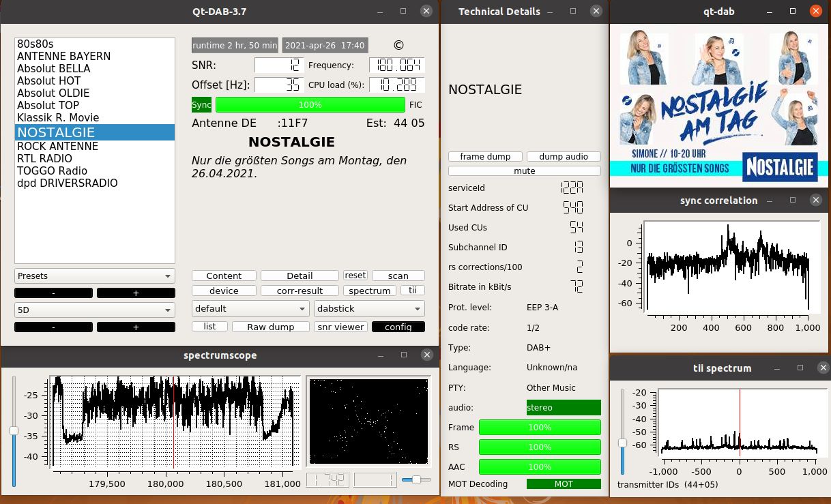The height and width of the screenshot is (504, 831).
Task: Click plus button below Presets
Action: tap(136, 293)
